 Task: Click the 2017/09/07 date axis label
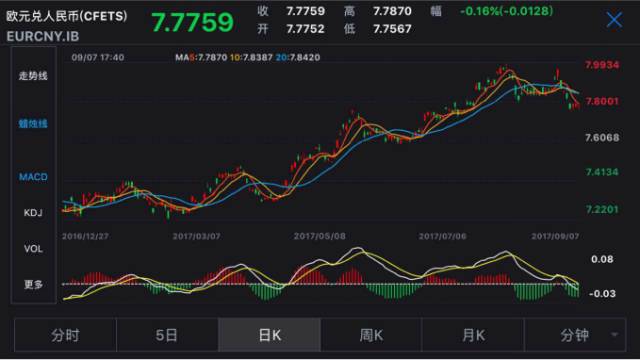tap(555, 236)
